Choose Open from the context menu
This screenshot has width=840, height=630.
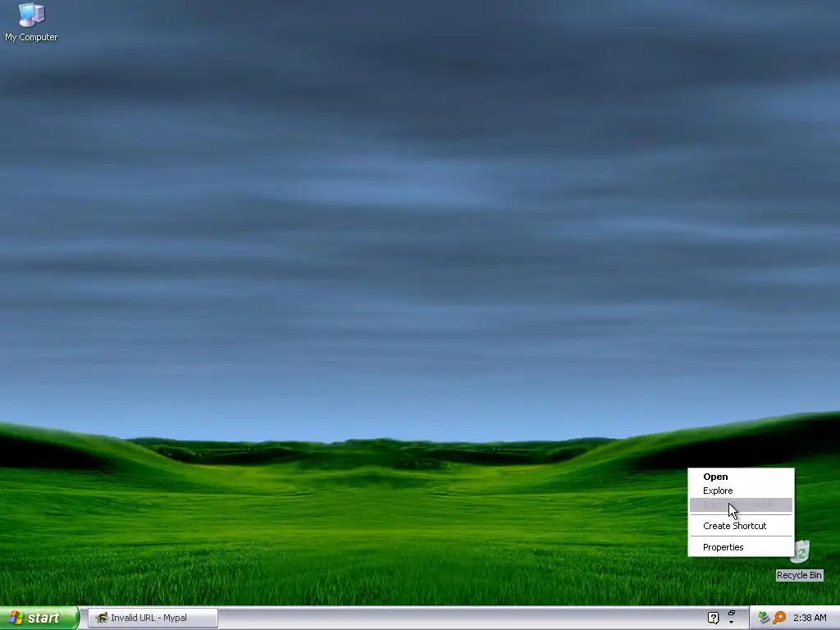pos(741,477)
